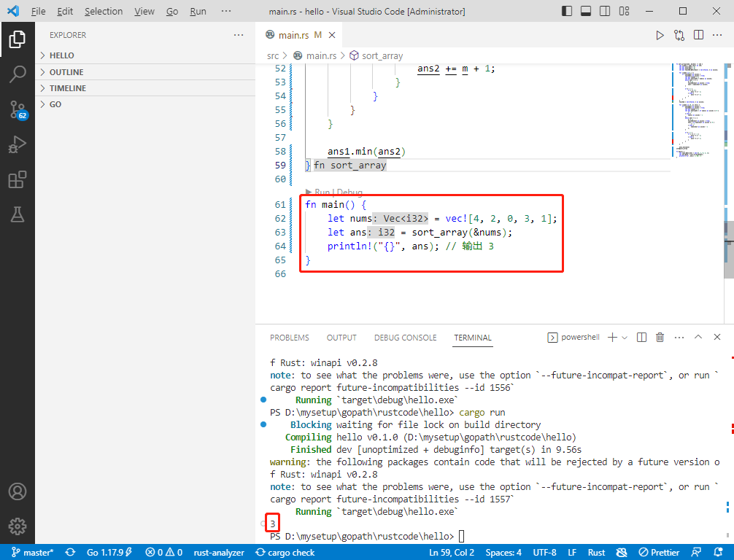Select the powershell terminal entry
This screenshot has height=560, width=734.
pos(573,338)
